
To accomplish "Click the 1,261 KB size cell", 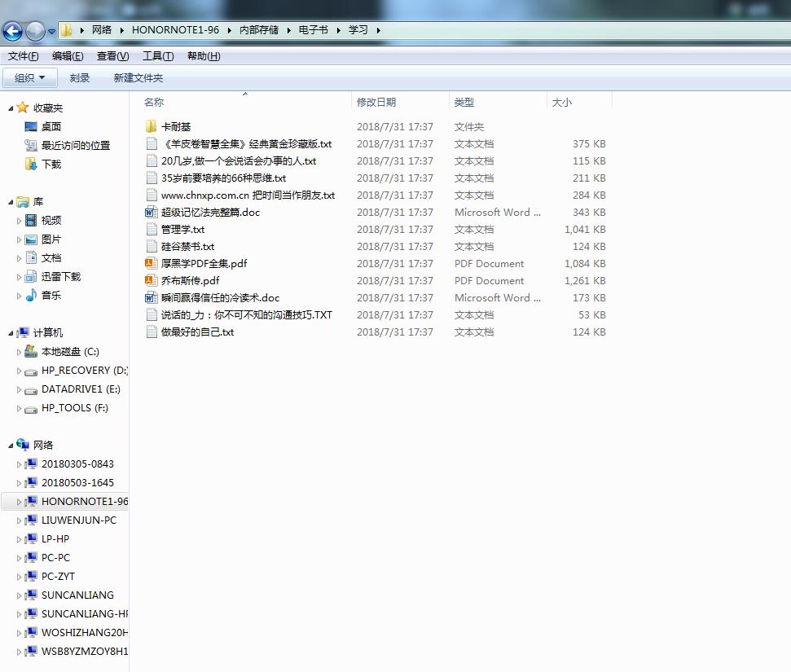I will (585, 280).
